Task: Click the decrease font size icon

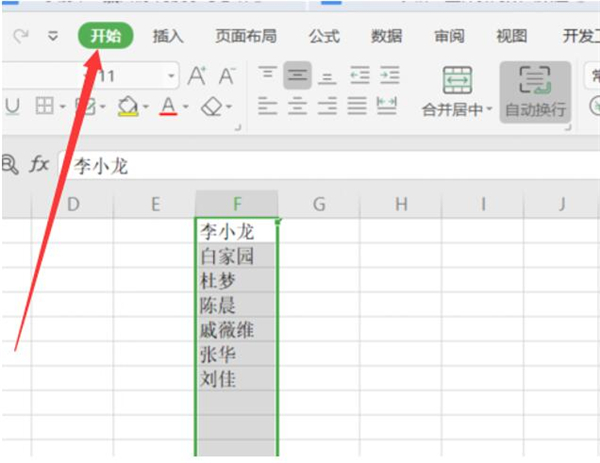Action: (227, 75)
